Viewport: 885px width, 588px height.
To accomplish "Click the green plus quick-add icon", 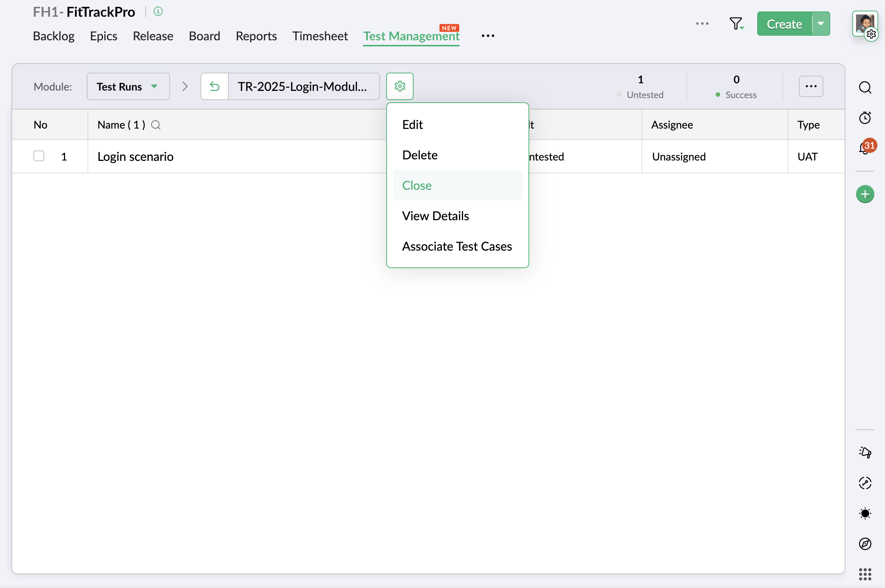I will 865,194.
